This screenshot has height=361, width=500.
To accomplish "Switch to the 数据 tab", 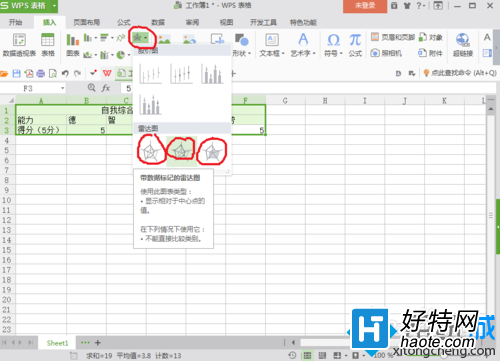I will (158, 22).
